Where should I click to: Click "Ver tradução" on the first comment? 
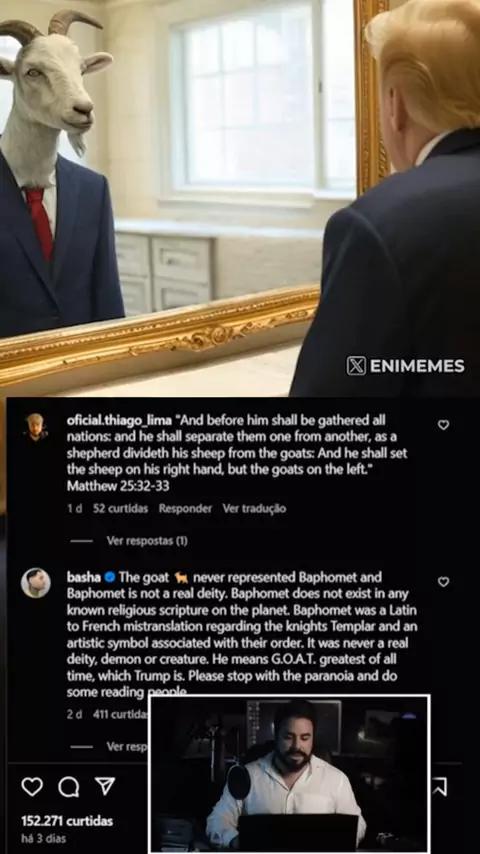coord(254,509)
